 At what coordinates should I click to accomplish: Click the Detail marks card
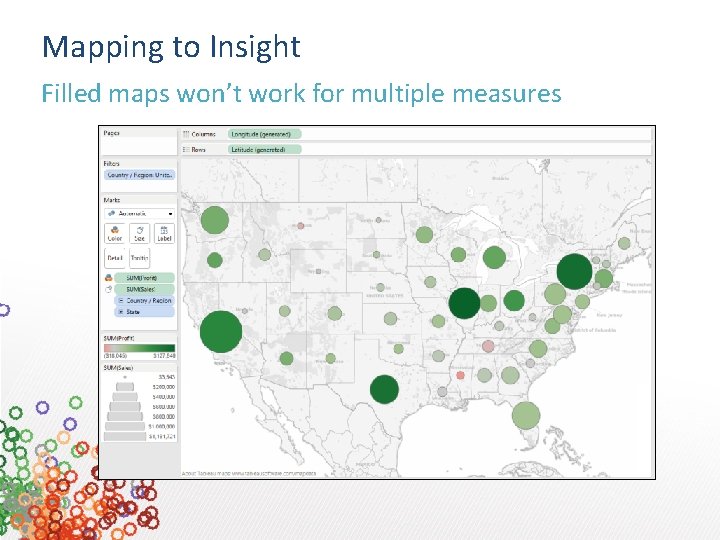pos(114,258)
